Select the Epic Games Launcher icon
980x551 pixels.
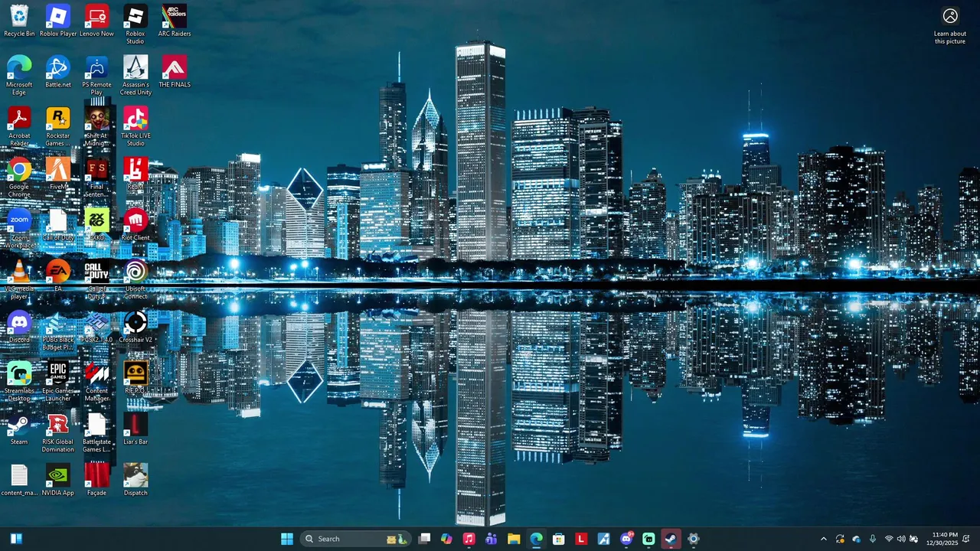pos(58,382)
